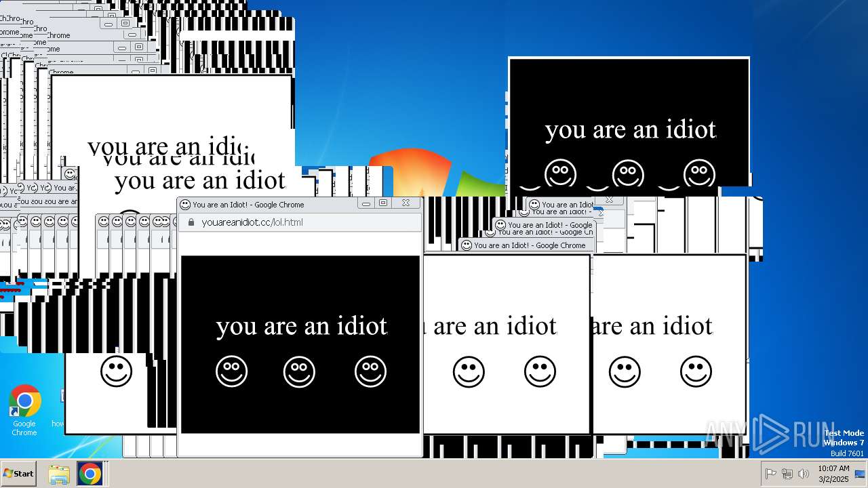Image resolution: width=868 pixels, height=488 pixels.
Task: Click 'are an idiot' text in the right-side white window
Action: [x=652, y=326]
